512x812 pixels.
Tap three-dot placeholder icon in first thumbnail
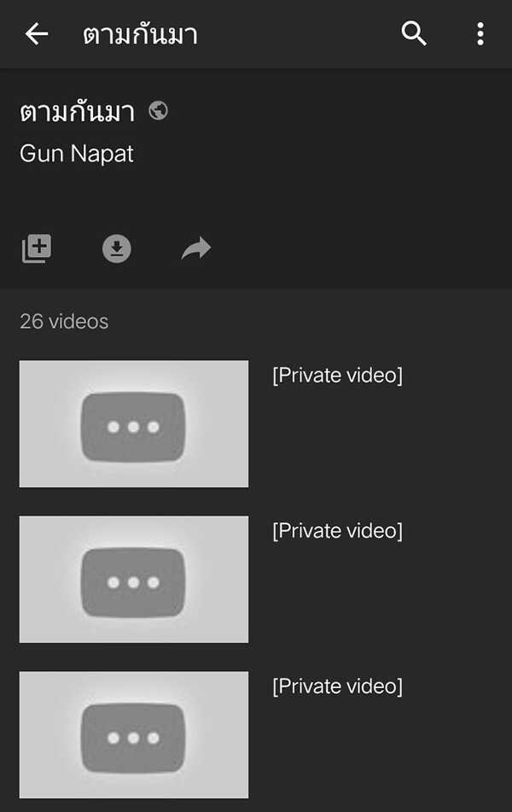click(x=133, y=427)
